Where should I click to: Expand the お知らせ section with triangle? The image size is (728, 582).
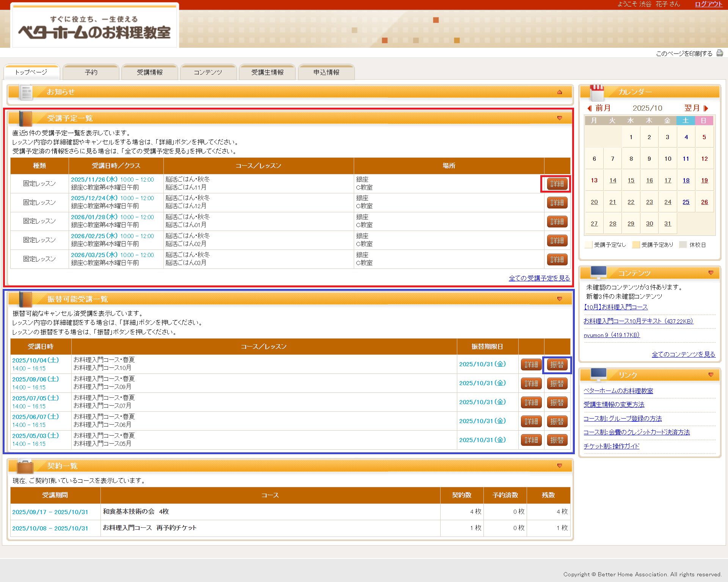(x=559, y=92)
